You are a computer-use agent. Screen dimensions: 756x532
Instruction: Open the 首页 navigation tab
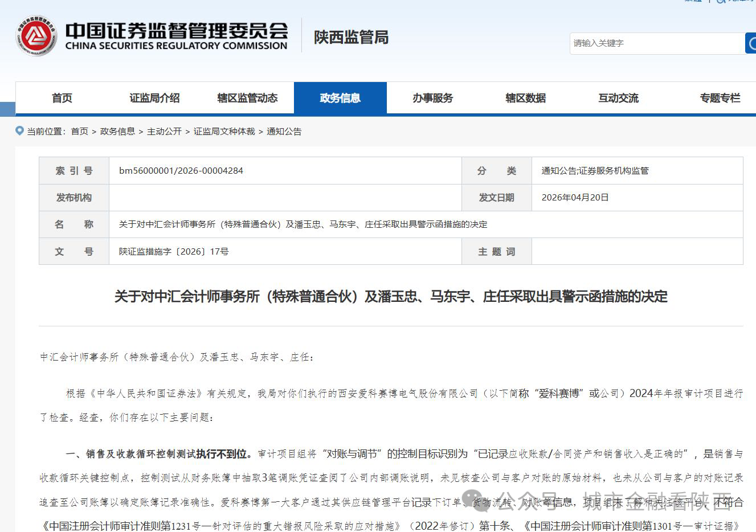tap(62, 98)
